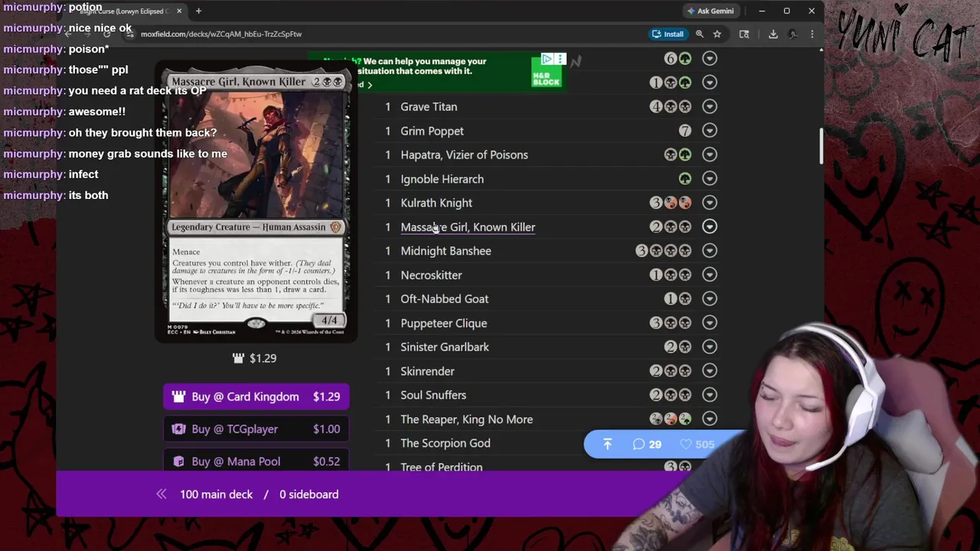Image resolution: width=980 pixels, height=551 pixels.
Task: Click Buy @ Card Kingdom $1.29
Action: [256, 396]
